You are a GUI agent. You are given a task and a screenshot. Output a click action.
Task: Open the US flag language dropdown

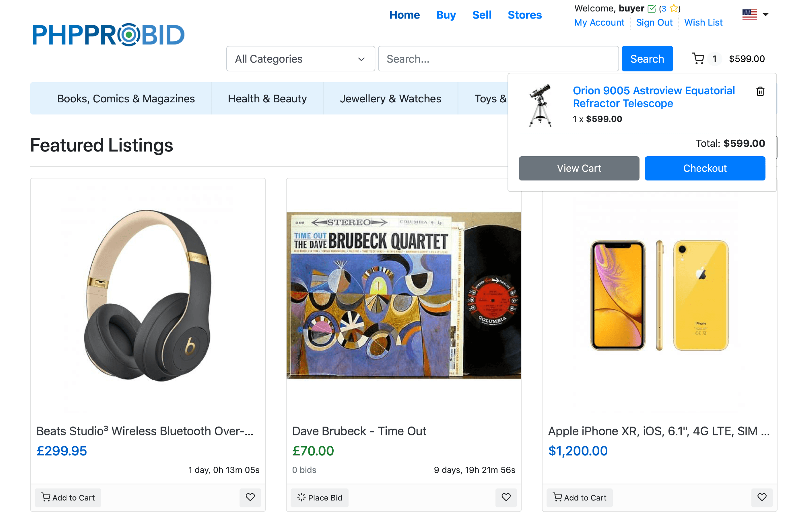(x=755, y=14)
